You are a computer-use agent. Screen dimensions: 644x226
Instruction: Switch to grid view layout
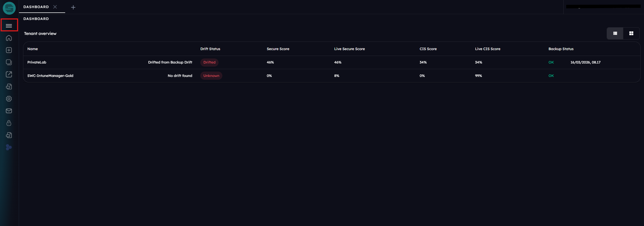point(631,33)
